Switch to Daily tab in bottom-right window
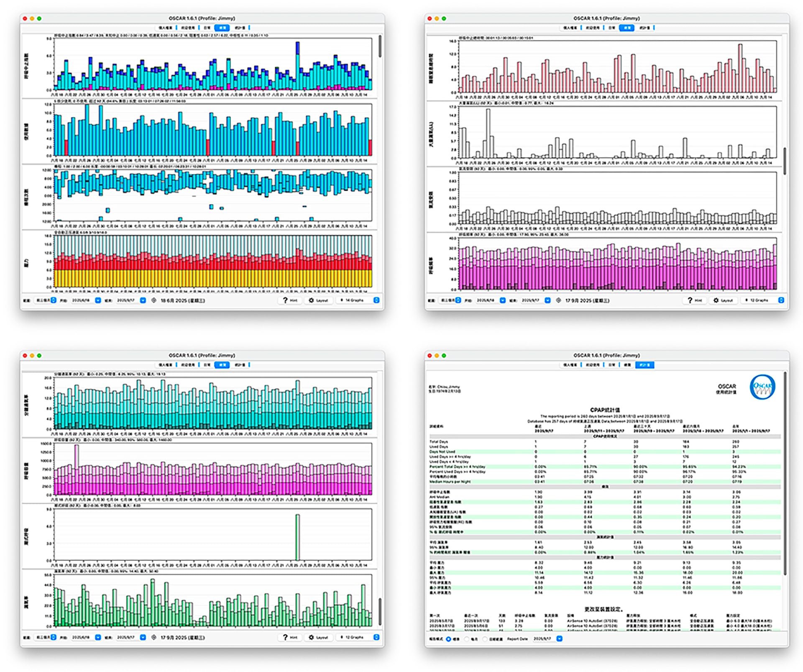The image size is (803, 672). (x=612, y=365)
